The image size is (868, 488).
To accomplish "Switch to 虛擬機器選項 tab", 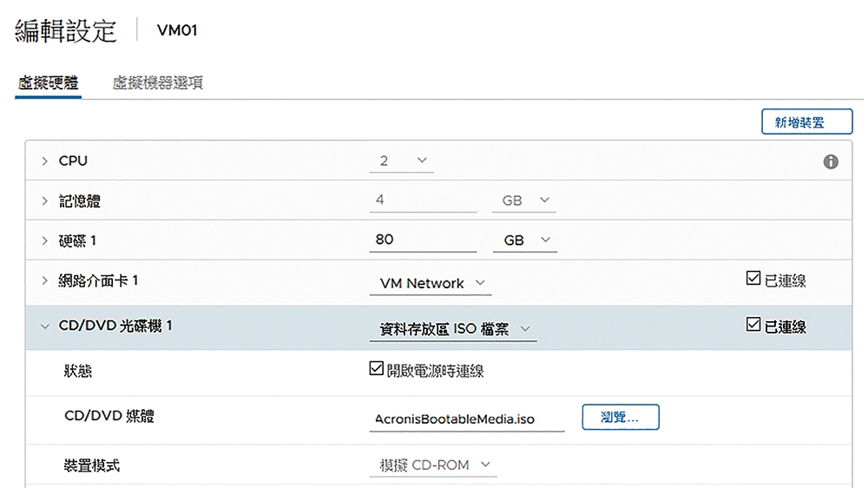I will 157,83.
